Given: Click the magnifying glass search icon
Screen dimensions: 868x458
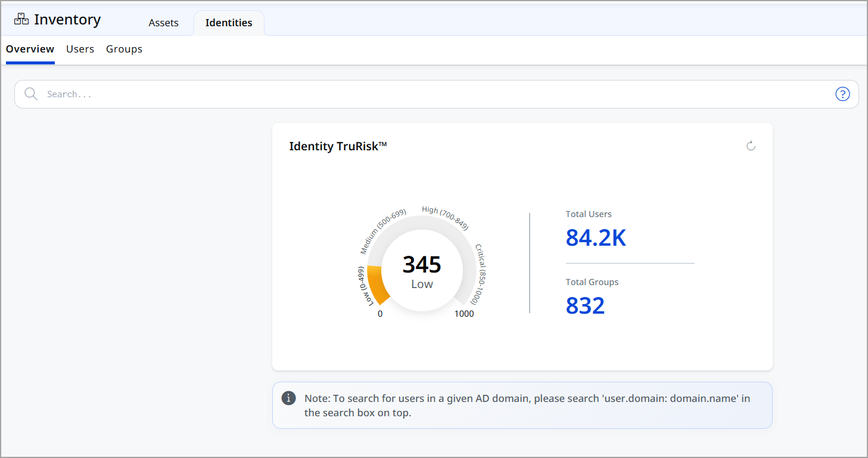Looking at the screenshot, I should (31, 94).
